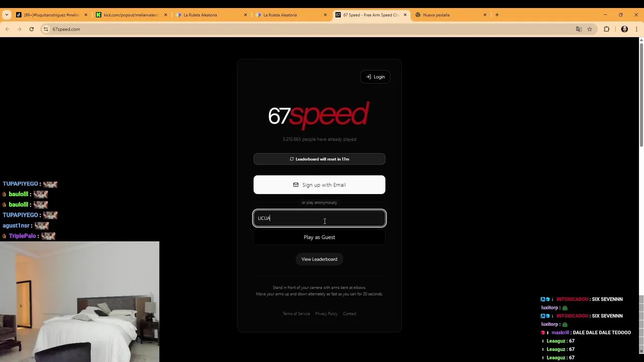Open the Extensions puzzle icon
644x362 pixels.
click(x=607, y=29)
